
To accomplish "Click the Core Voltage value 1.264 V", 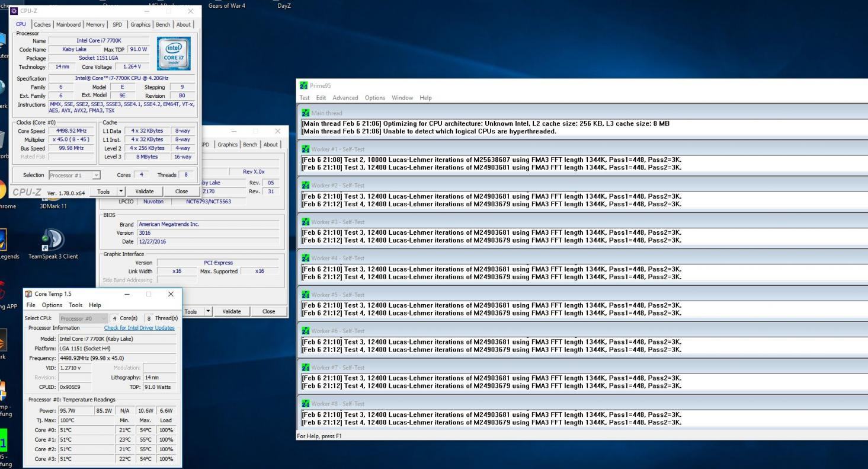I will (132, 67).
